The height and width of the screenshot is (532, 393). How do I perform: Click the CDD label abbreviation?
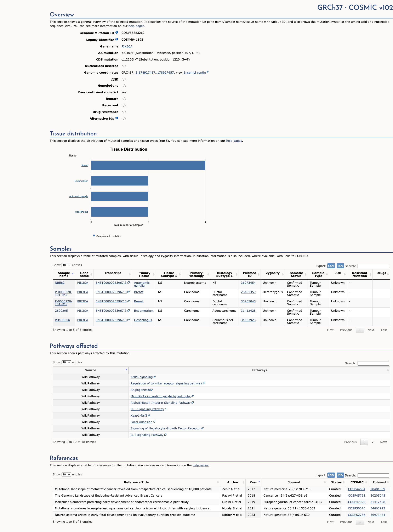(115, 79)
